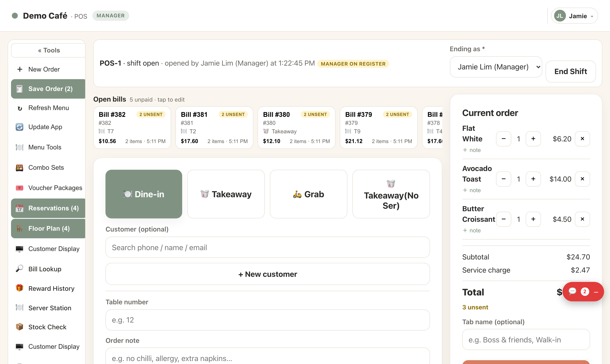Remove Avocado Toast from current order
610x364 pixels.
point(582,179)
